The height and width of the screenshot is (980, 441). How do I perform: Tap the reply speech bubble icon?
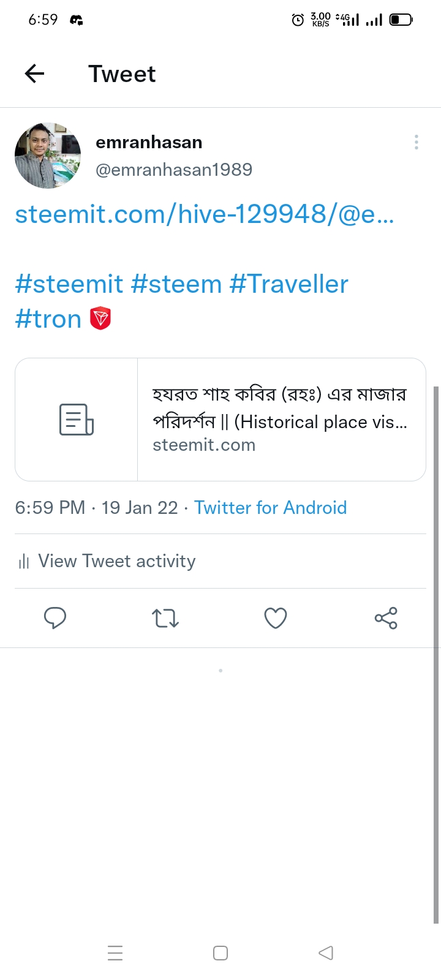point(55,618)
